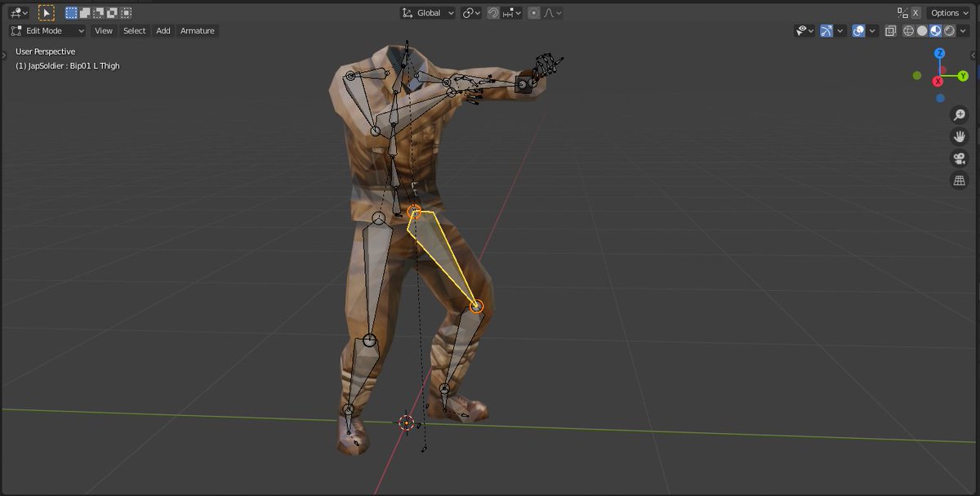Open the gizmo options dropdown arrow
Viewport: 980px width, 496px height.
[x=840, y=31]
